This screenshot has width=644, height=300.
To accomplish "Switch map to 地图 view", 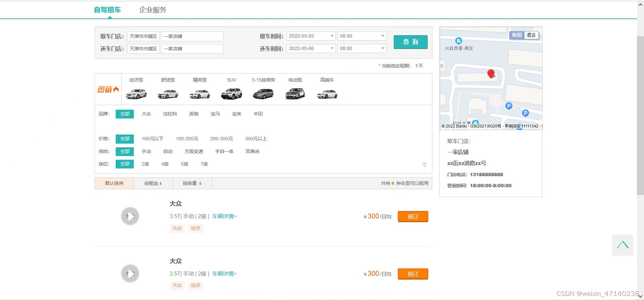I will click(517, 35).
